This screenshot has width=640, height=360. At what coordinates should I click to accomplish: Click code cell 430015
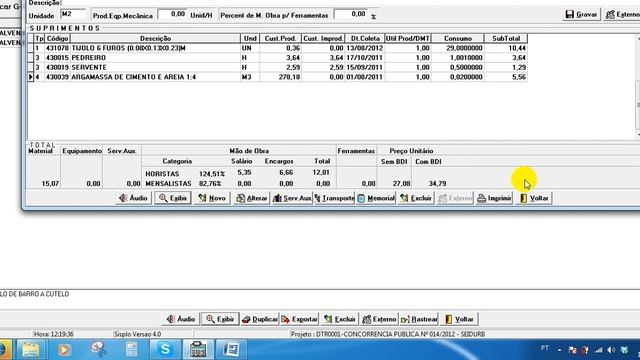57,58
